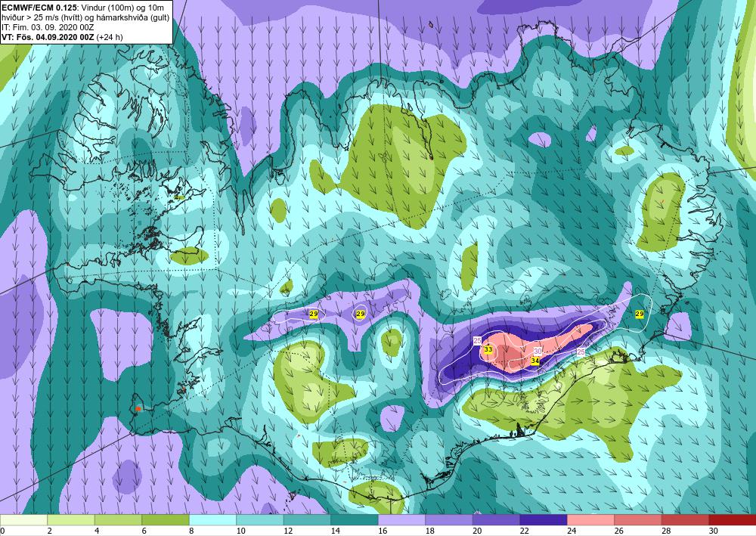
Task: Click the red 28–30 m/s legend swatch
Action: point(685,520)
